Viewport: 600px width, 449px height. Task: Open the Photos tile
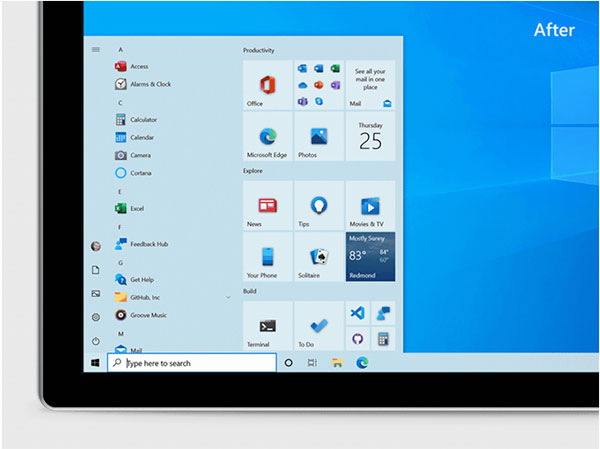[319, 136]
